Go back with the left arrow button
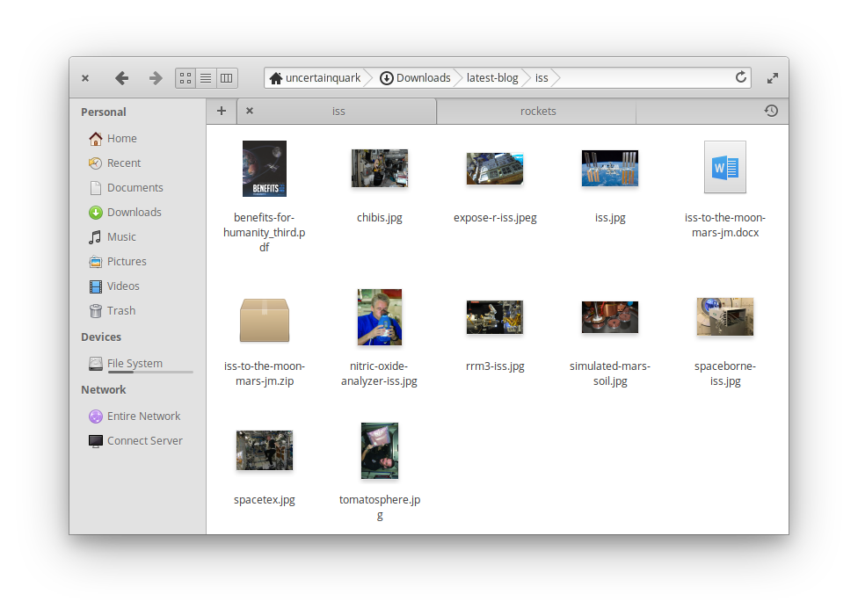 [121, 78]
